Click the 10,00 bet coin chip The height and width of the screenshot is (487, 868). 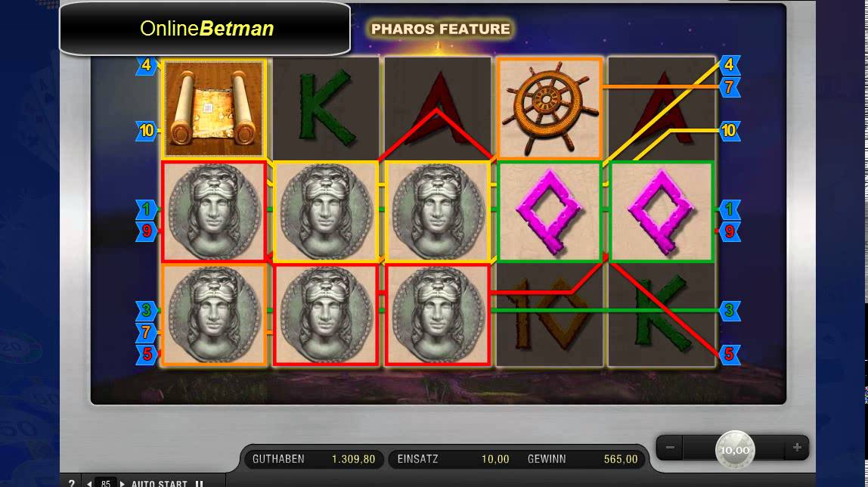click(x=735, y=449)
